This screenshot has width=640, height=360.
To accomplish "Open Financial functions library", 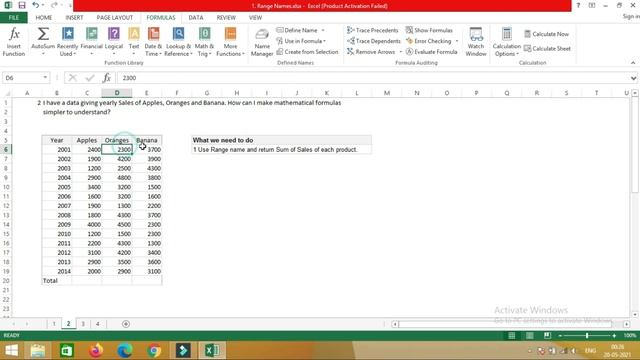I will 91,42.
